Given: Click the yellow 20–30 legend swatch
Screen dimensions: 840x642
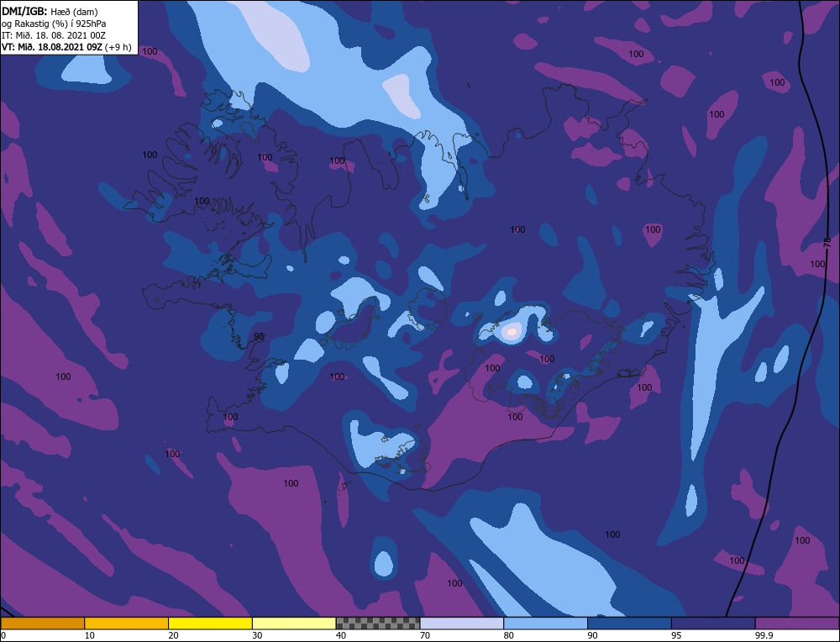Looking at the screenshot, I should click(210, 624).
